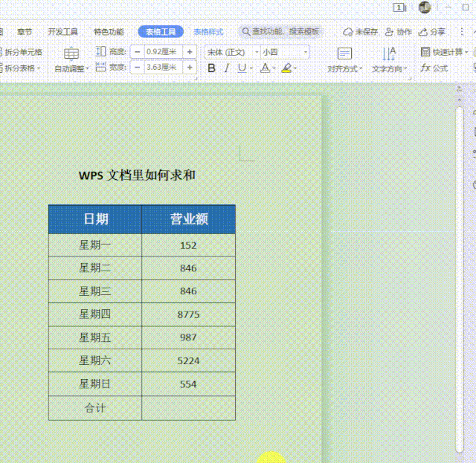476x463 pixels.
Task: Click the empty 合计 total cell
Action: [x=188, y=408]
